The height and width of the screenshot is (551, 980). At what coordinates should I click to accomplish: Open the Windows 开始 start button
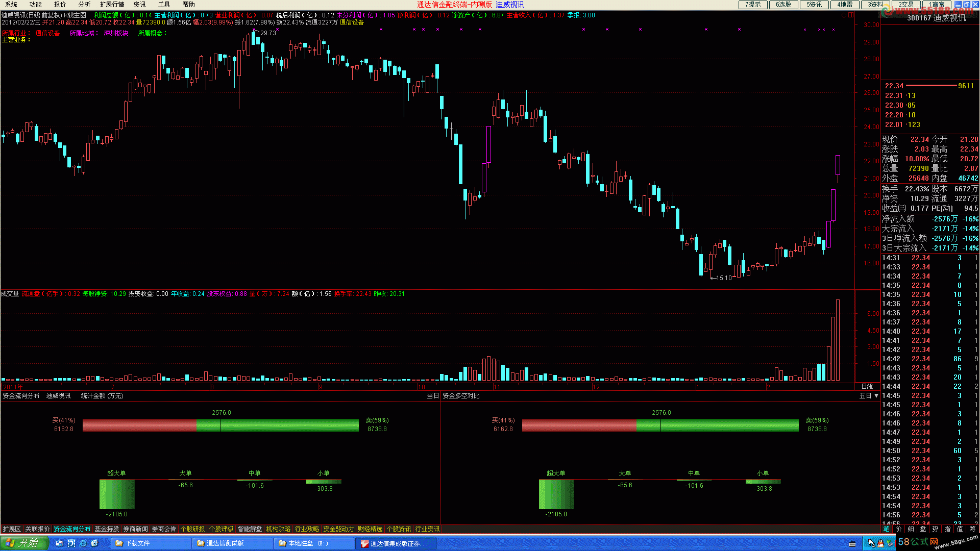pyautogui.click(x=23, y=543)
